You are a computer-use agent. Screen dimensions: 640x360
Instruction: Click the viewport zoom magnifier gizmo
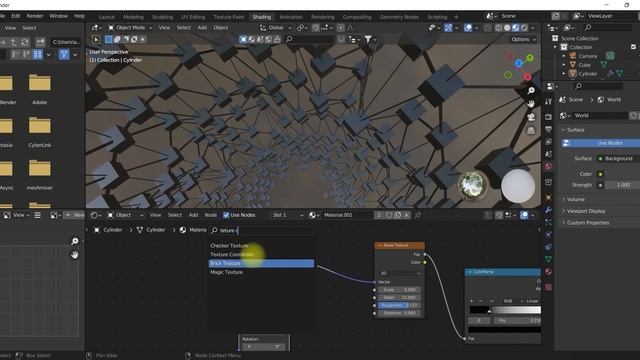coord(531,91)
